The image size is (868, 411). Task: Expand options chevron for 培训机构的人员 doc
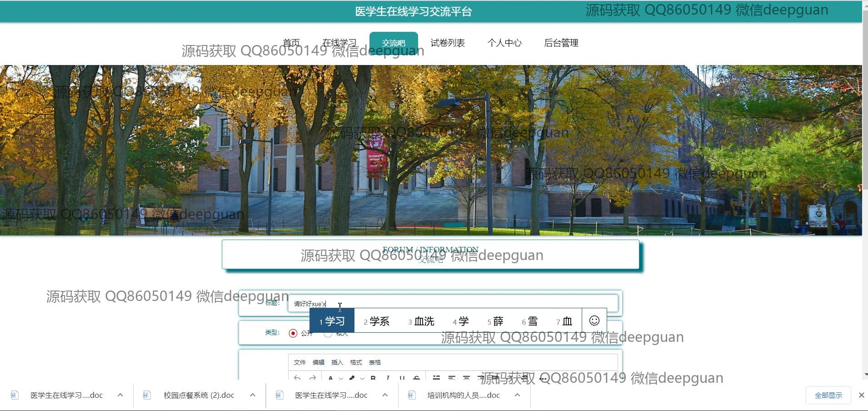point(517,395)
